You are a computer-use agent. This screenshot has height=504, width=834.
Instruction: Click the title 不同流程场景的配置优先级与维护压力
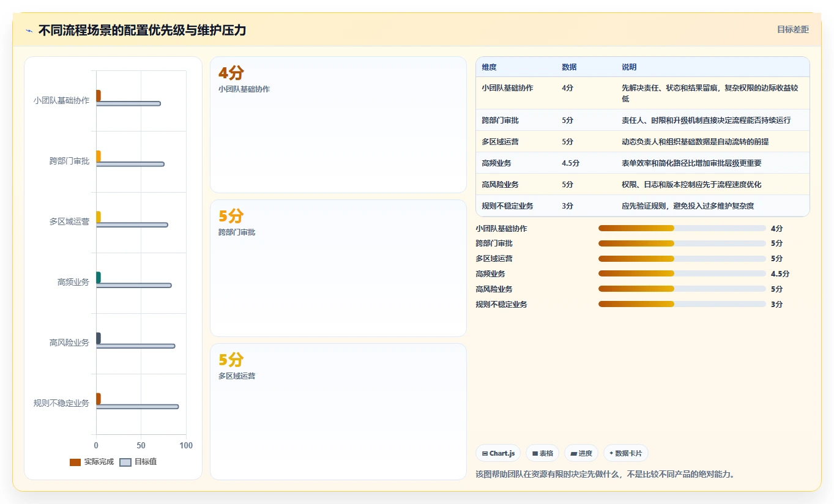pyautogui.click(x=142, y=30)
